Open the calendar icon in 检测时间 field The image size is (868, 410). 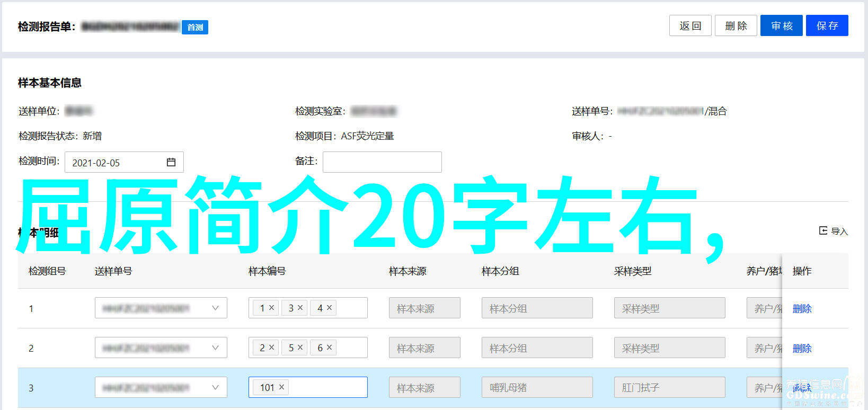coord(171,162)
